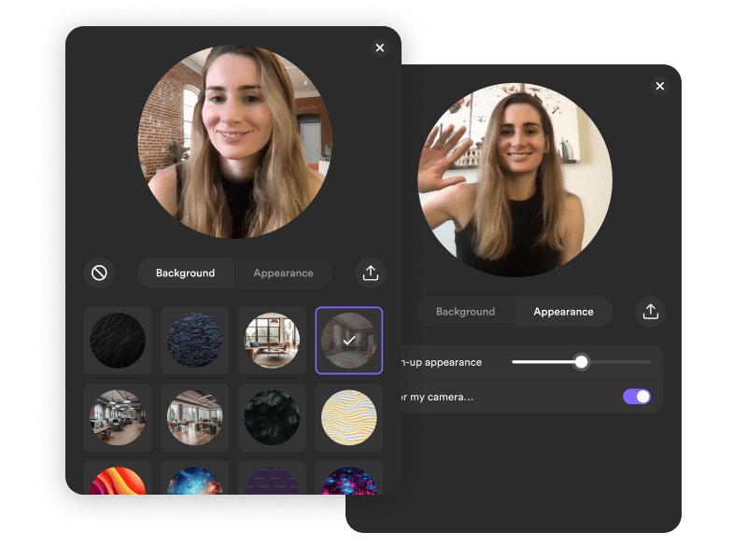747x560 pixels.
Task: Choose the blue crystal texture background
Action: 194,341
